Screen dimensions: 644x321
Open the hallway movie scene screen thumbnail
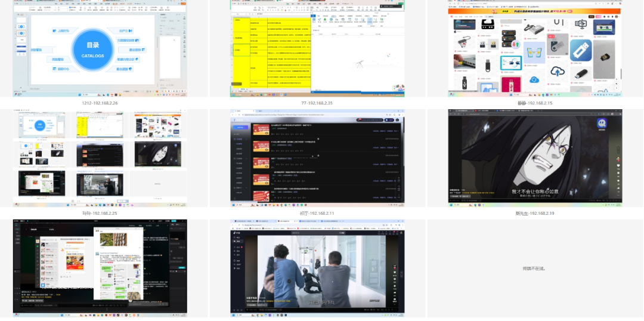click(x=317, y=268)
